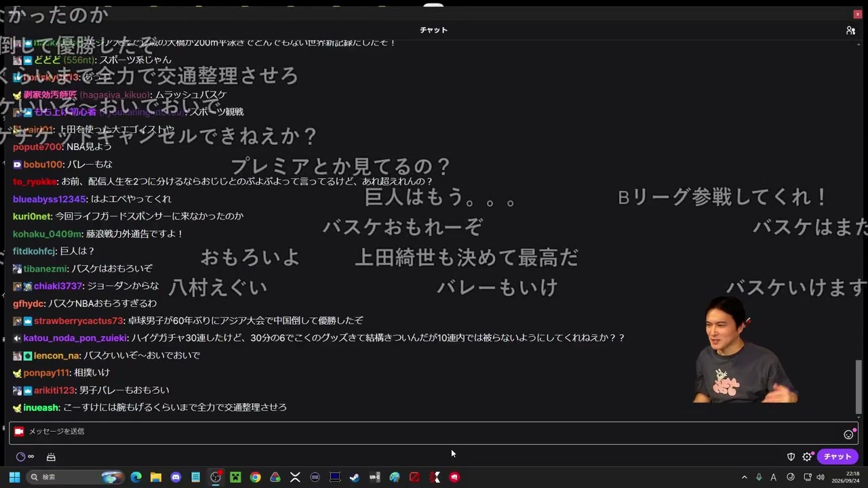Open Microsoft Edge from the taskbar

click(x=136, y=477)
